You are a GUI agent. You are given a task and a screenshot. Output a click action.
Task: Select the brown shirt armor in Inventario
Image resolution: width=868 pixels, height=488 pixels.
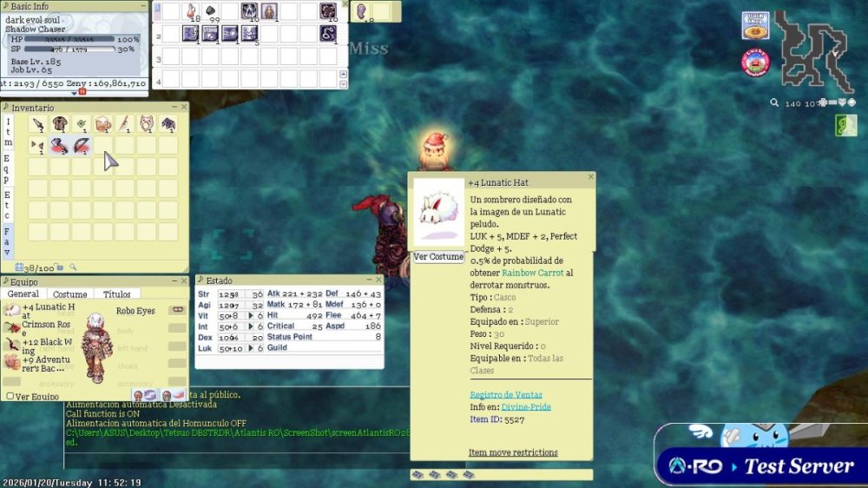(60, 124)
